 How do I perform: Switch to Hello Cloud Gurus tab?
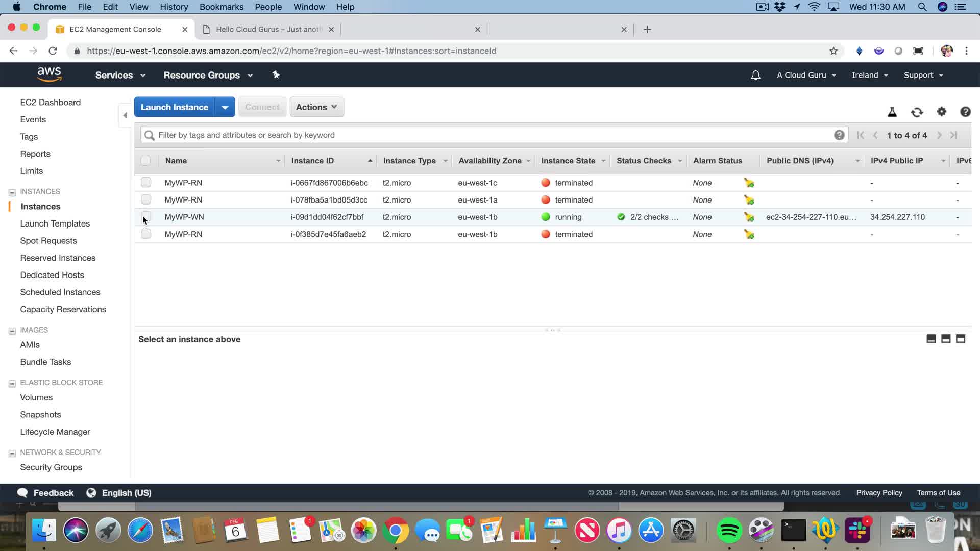tap(268, 29)
